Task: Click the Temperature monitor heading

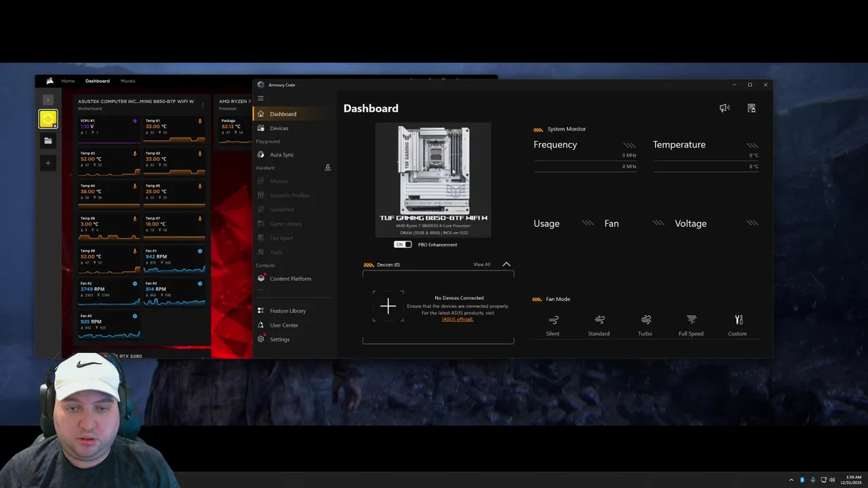Action: click(679, 144)
